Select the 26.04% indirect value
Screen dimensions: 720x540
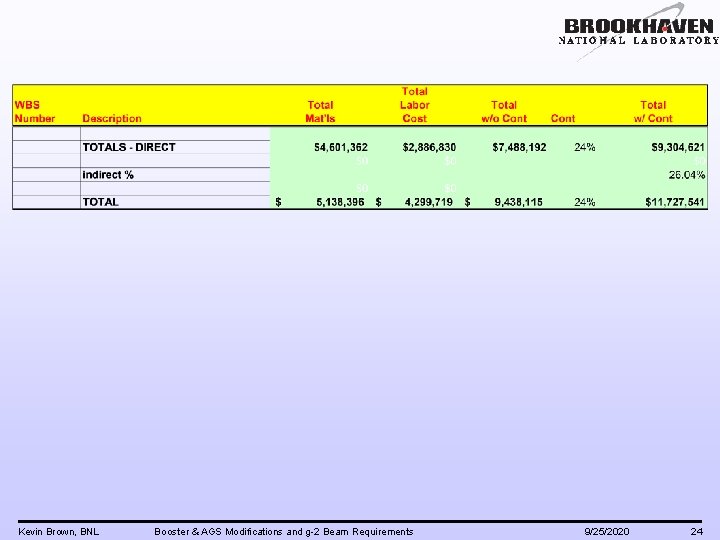pyautogui.click(x=686, y=174)
